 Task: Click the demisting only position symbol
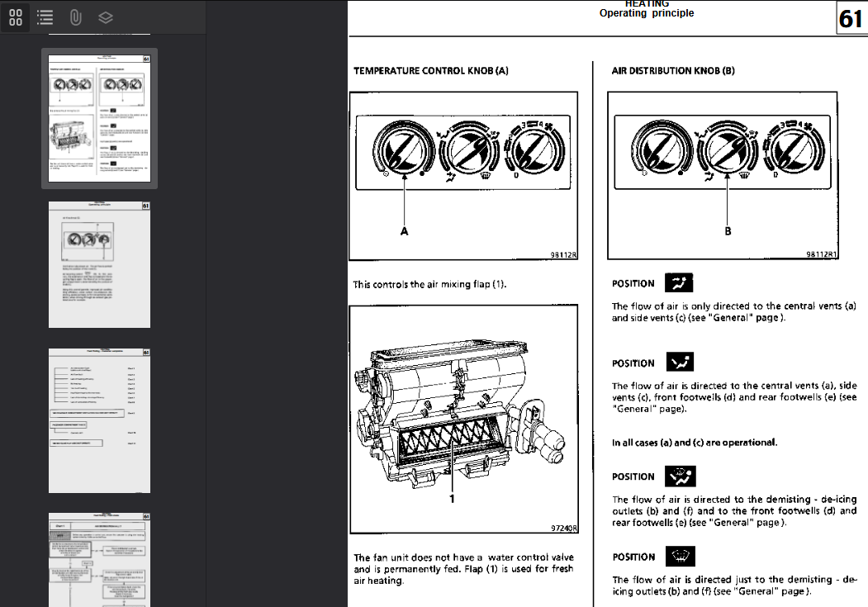coord(680,556)
